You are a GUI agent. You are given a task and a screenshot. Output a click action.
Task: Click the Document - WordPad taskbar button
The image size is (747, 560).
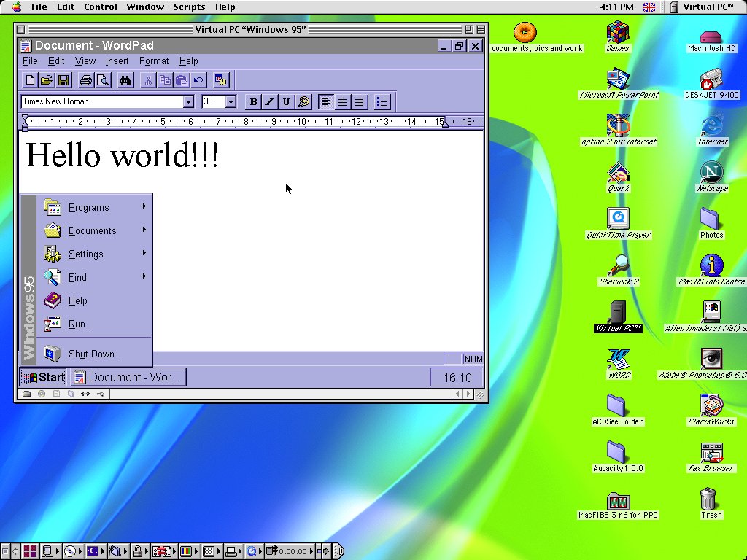coord(128,377)
